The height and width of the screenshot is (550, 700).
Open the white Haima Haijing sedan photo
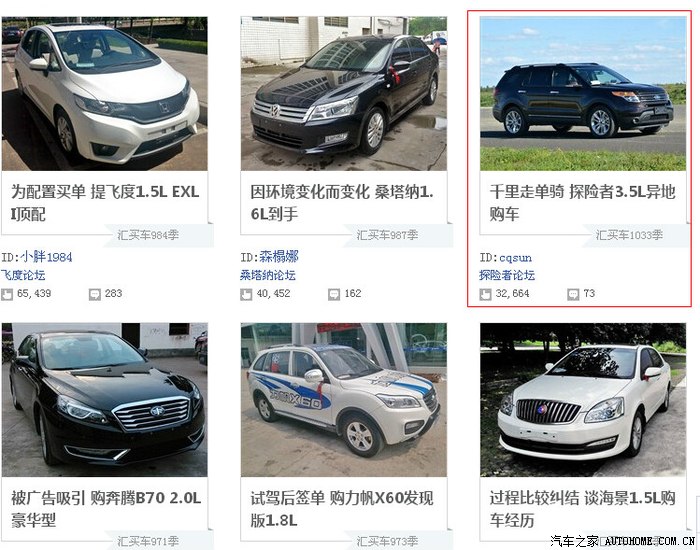[x=583, y=400]
